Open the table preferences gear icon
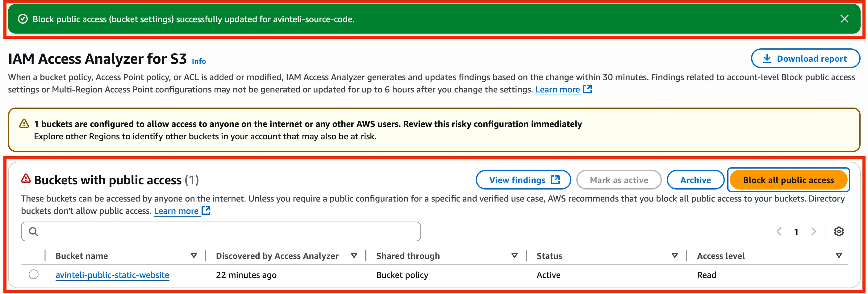 [839, 231]
